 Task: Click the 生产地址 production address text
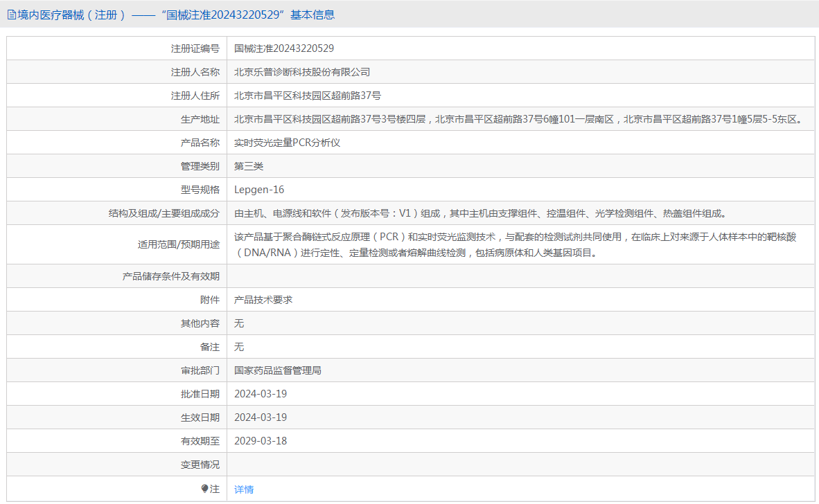[518, 119]
